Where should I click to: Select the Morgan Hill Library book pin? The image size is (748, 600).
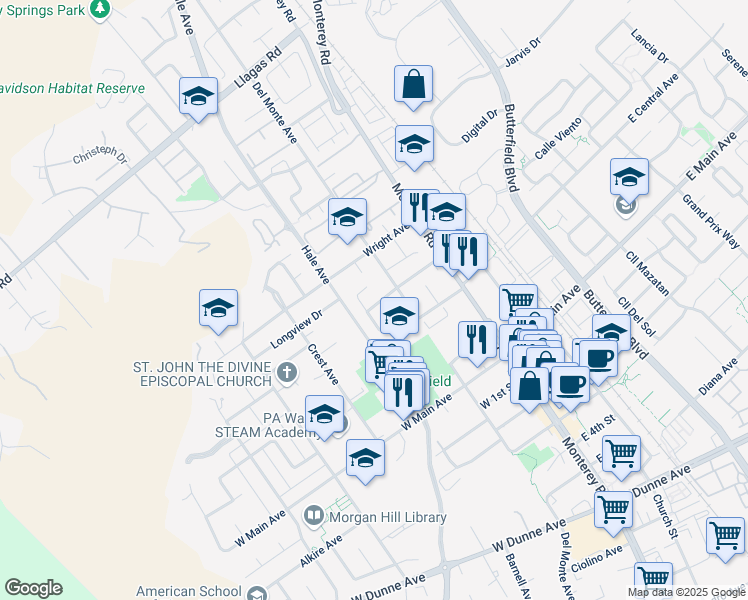click(314, 517)
